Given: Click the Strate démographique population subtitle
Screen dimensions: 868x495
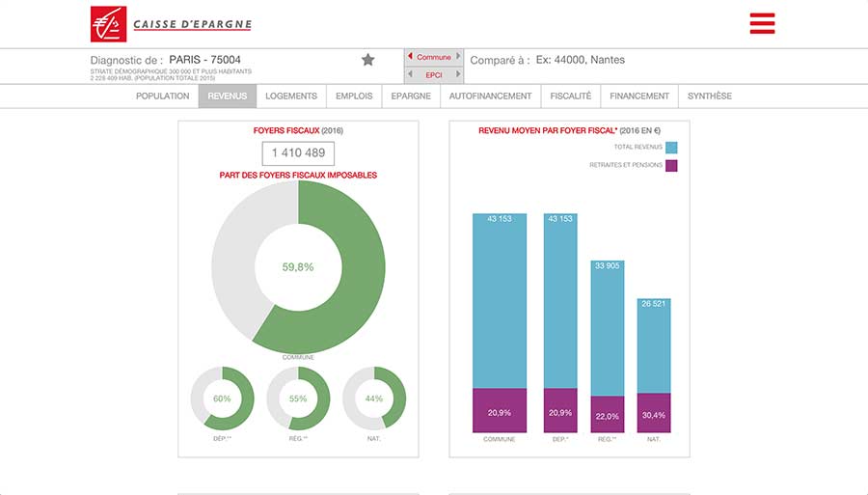Looking at the screenshot, I should click(x=171, y=74).
